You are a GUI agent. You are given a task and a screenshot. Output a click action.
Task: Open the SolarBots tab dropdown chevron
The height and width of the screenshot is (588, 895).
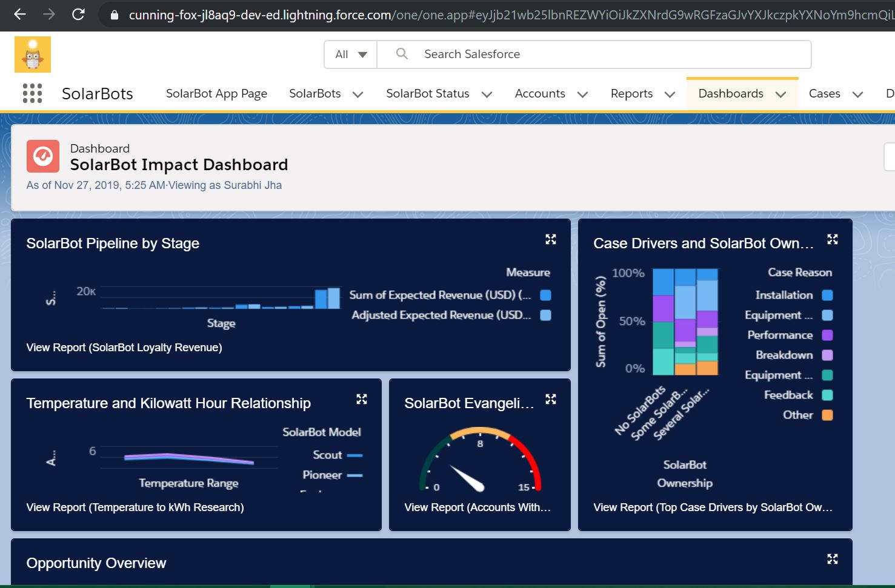(358, 94)
